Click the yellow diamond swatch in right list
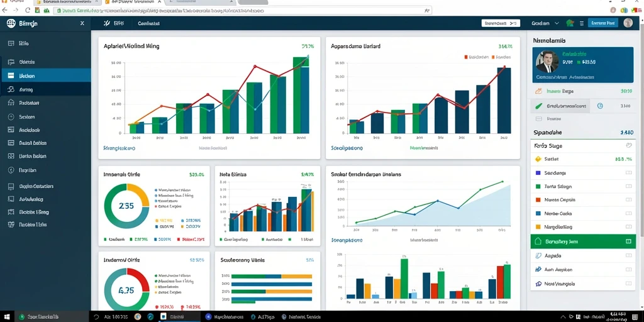This screenshot has width=644, height=322. click(x=538, y=159)
